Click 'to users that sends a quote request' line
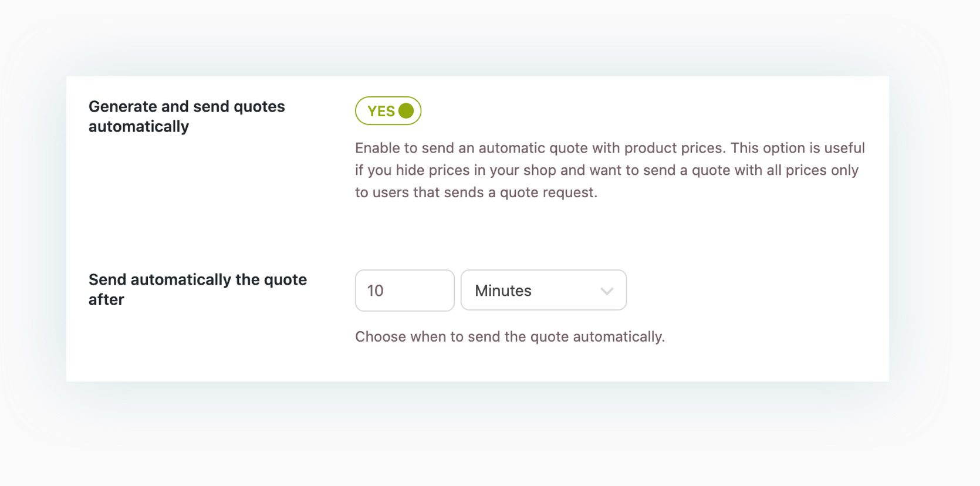The image size is (980, 486). [x=476, y=193]
